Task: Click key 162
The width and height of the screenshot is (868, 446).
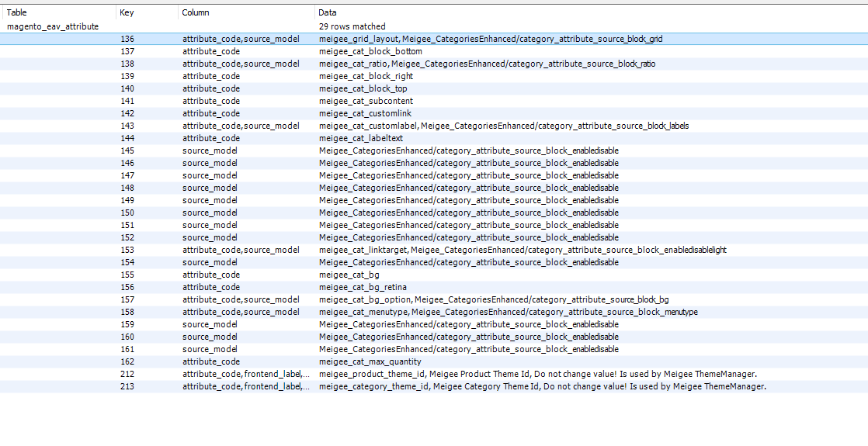Action: tap(127, 361)
